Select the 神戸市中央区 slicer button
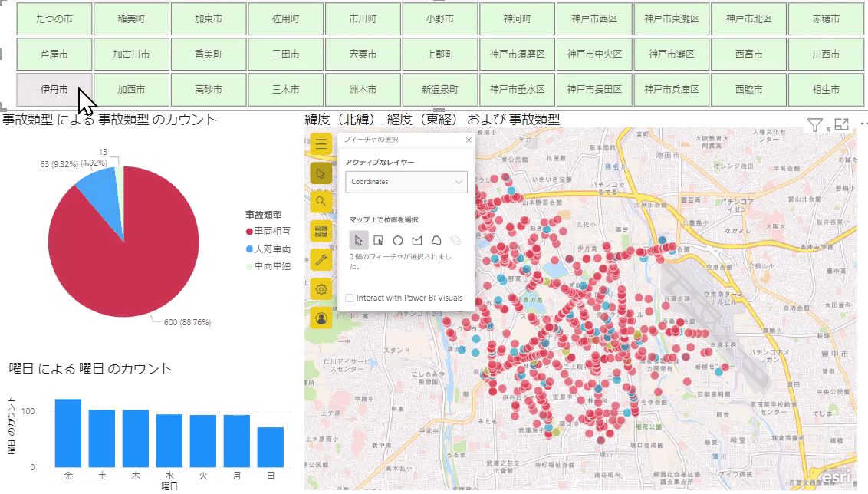 click(x=594, y=54)
